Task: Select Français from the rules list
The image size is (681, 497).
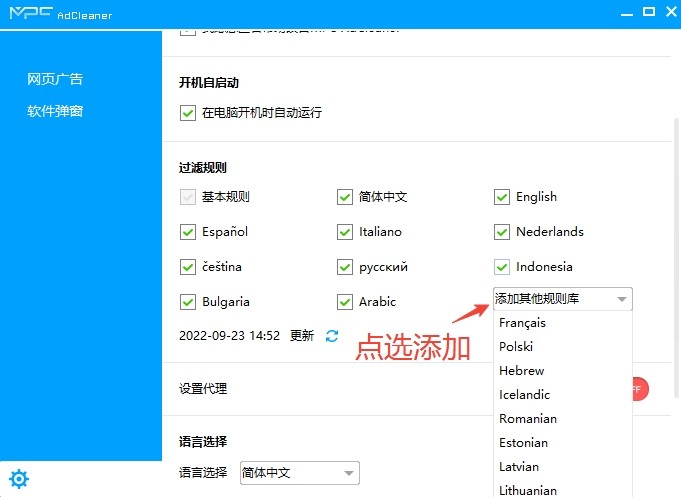Action: point(522,323)
